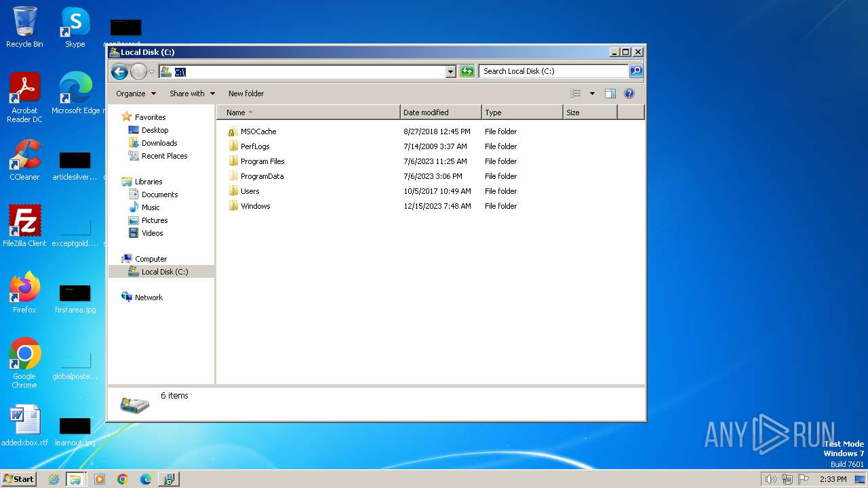Open Internet Explorer from the taskbar
This screenshot has height=488, width=868.
54,479
